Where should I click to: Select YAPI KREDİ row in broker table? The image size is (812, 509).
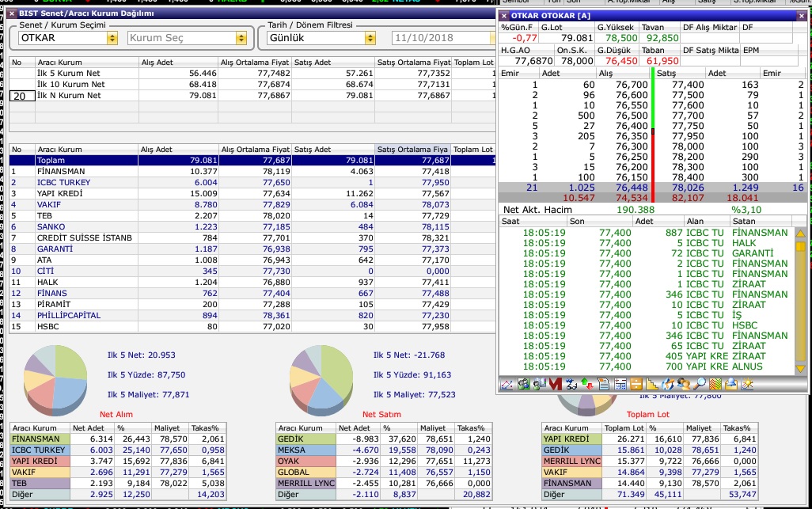(x=252, y=194)
